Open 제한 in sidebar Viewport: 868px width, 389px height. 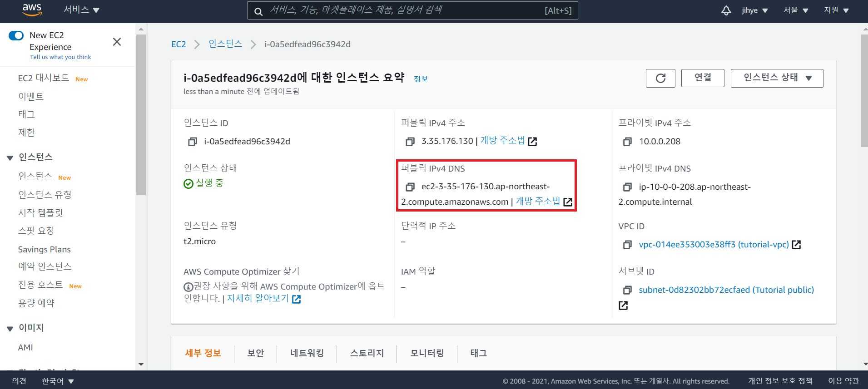click(x=26, y=133)
